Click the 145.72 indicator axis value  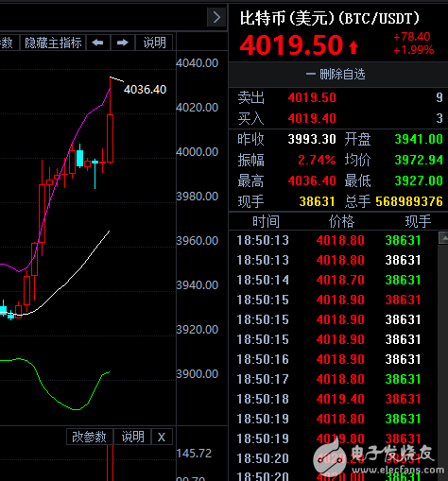(x=194, y=454)
